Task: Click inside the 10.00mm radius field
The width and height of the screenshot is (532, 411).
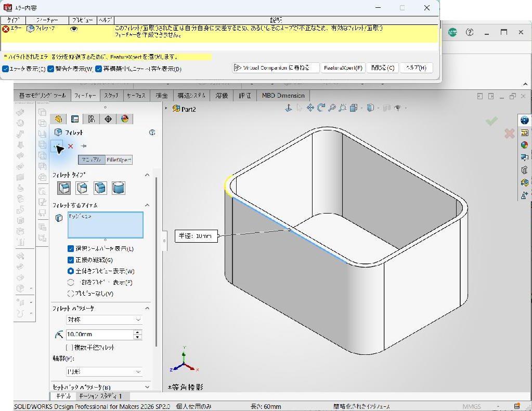Action: [x=99, y=335]
